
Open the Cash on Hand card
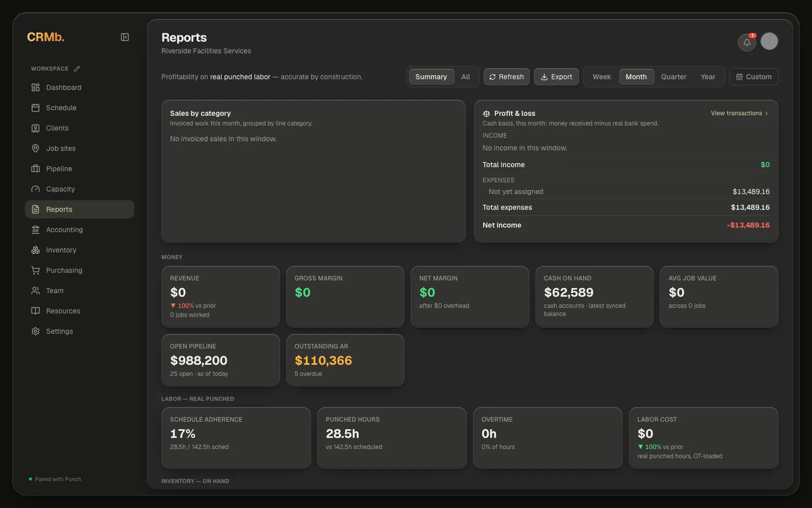tap(594, 297)
